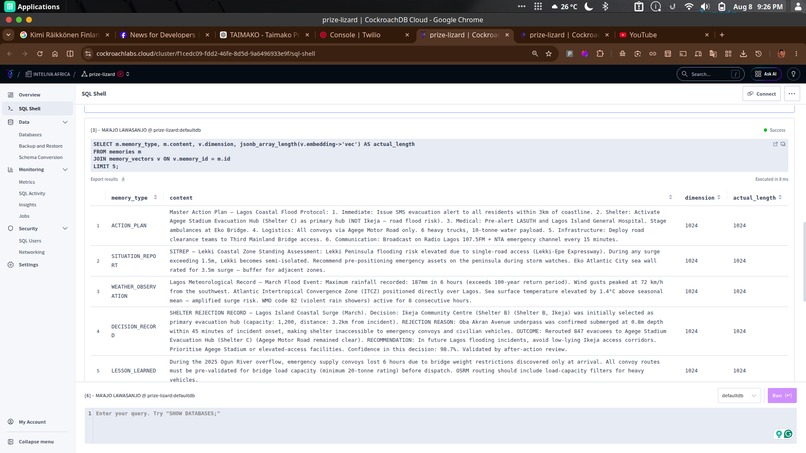Open the Settings gear in sidebar
This screenshot has height=453, width=806.
coord(11,264)
